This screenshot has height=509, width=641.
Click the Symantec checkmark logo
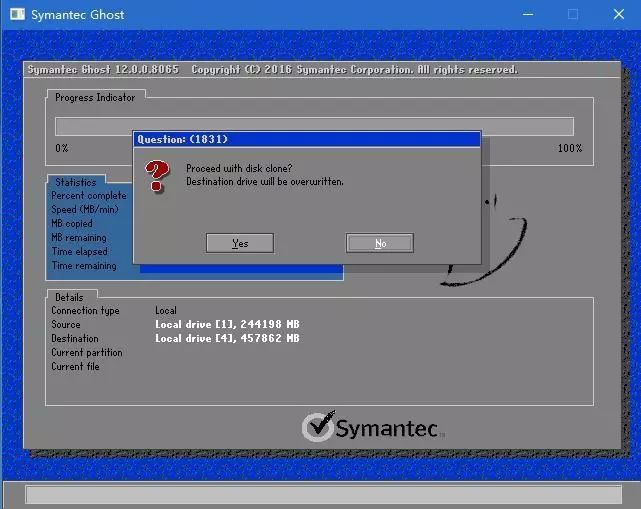click(318, 427)
